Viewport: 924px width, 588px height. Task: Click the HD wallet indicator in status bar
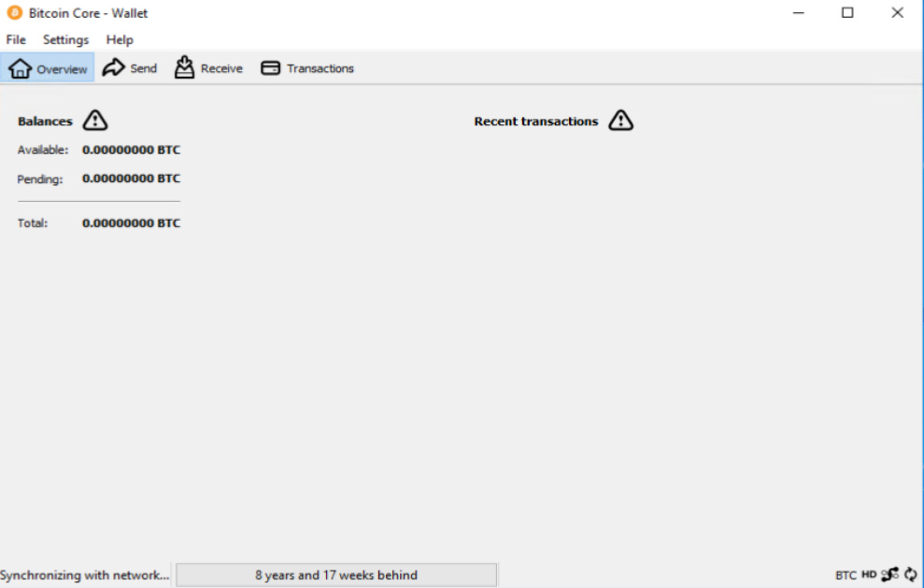click(x=869, y=575)
